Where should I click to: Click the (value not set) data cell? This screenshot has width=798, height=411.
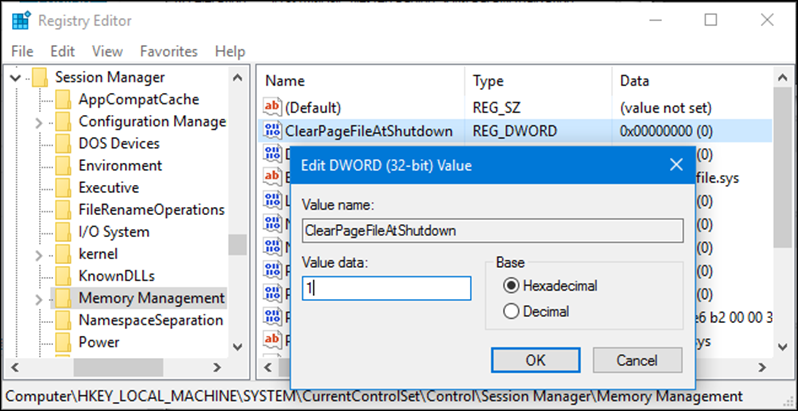pos(666,108)
